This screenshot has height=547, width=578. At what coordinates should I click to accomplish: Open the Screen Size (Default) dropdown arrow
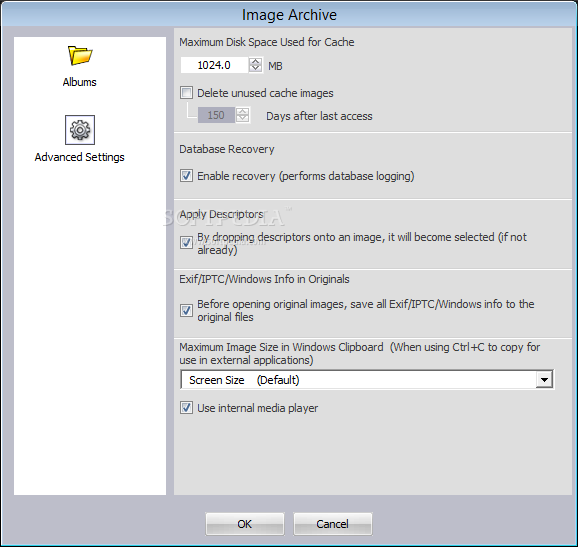[x=544, y=380]
